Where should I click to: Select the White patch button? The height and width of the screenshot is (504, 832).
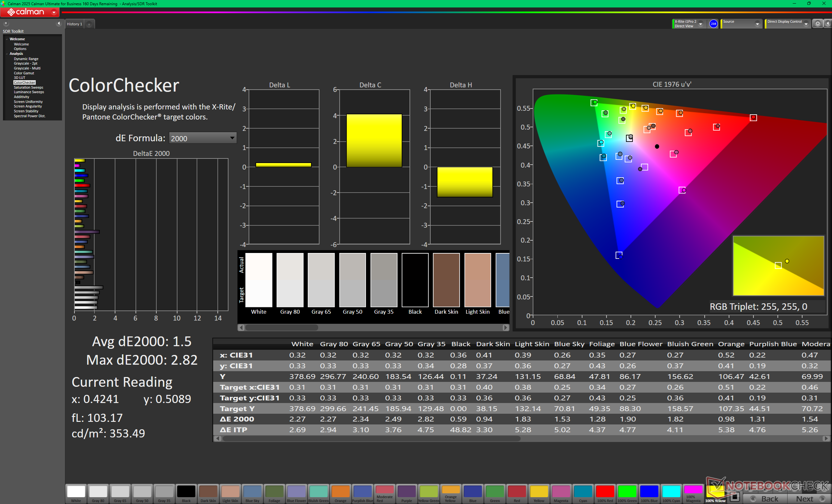click(76, 494)
